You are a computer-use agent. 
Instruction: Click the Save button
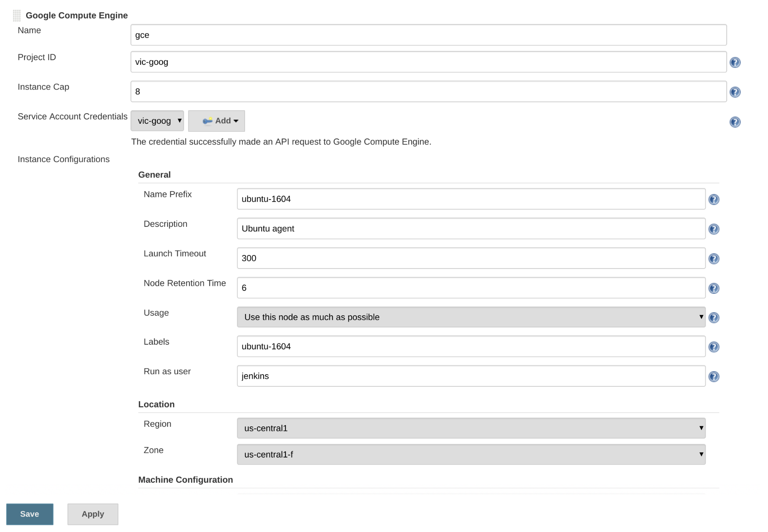pyautogui.click(x=29, y=514)
